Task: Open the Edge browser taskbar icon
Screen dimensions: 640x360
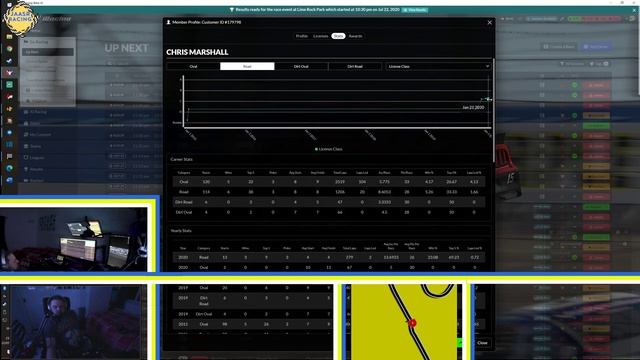Action: click(9, 168)
